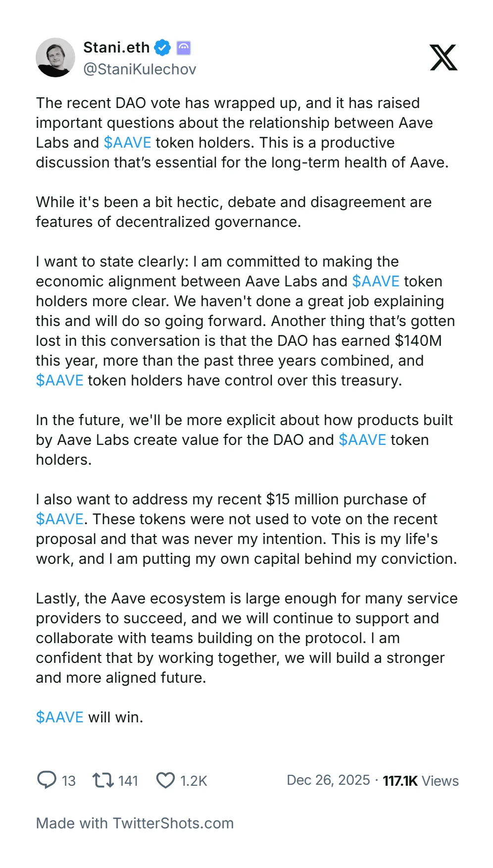Select $AAVE after "for the DAO and"
Image resolution: width=493 pixels, height=868 pixels.
pyautogui.click(x=362, y=440)
